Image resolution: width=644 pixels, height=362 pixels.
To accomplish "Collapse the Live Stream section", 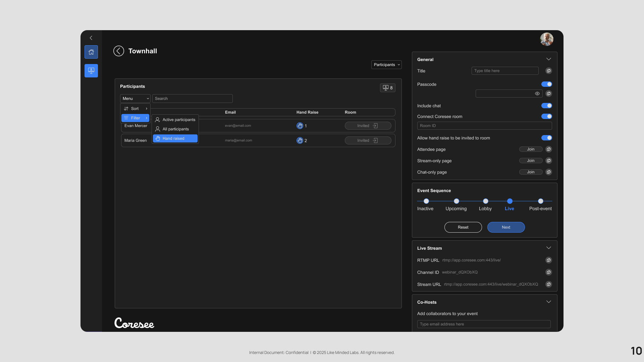I will pos(549,248).
